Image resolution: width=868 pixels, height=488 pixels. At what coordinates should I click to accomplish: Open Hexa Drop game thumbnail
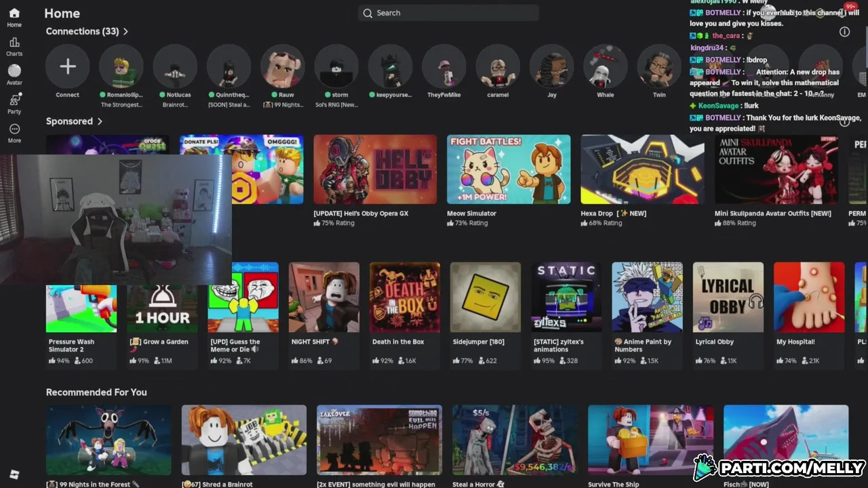[642, 169]
